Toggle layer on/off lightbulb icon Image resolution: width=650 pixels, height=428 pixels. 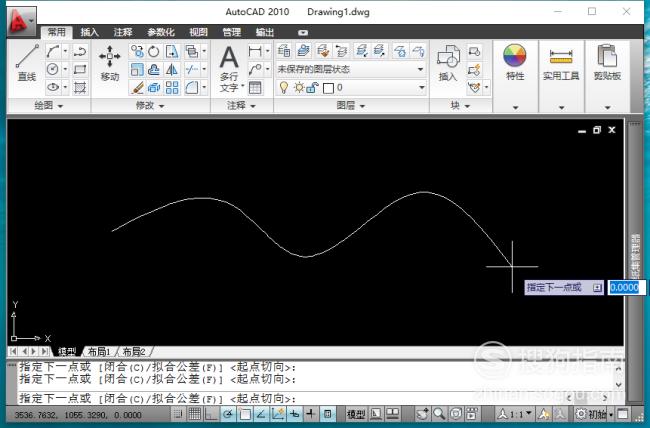pos(284,88)
